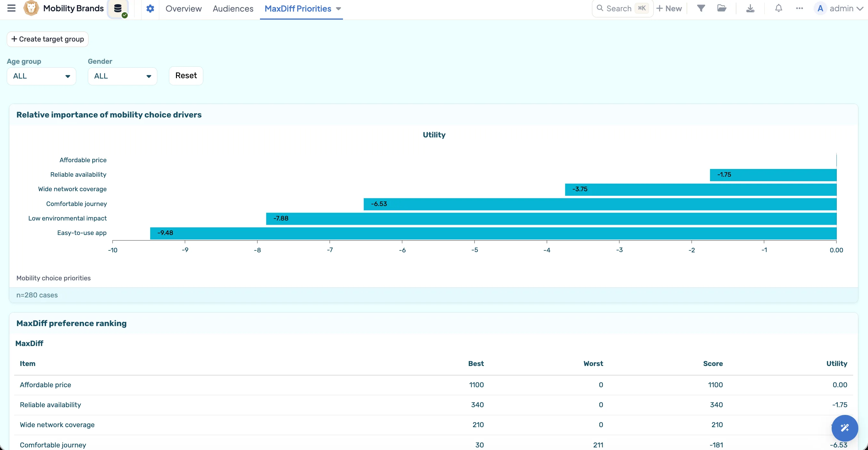Click the Mobility Brands lion logo
The width and height of the screenshot is (868, 450).
31,8
